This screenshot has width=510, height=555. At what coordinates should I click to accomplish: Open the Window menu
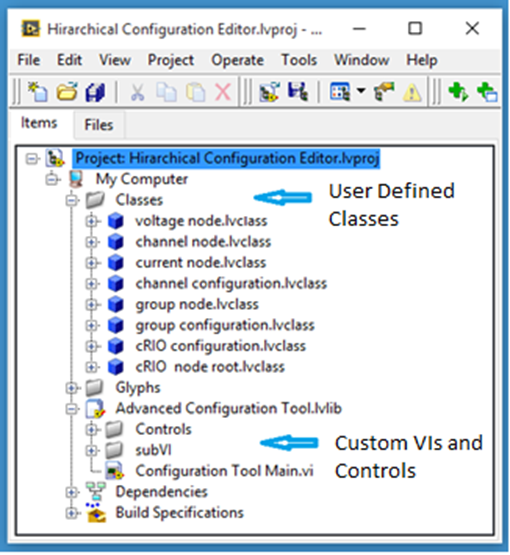pyautogui.click(x=361, y=60)
